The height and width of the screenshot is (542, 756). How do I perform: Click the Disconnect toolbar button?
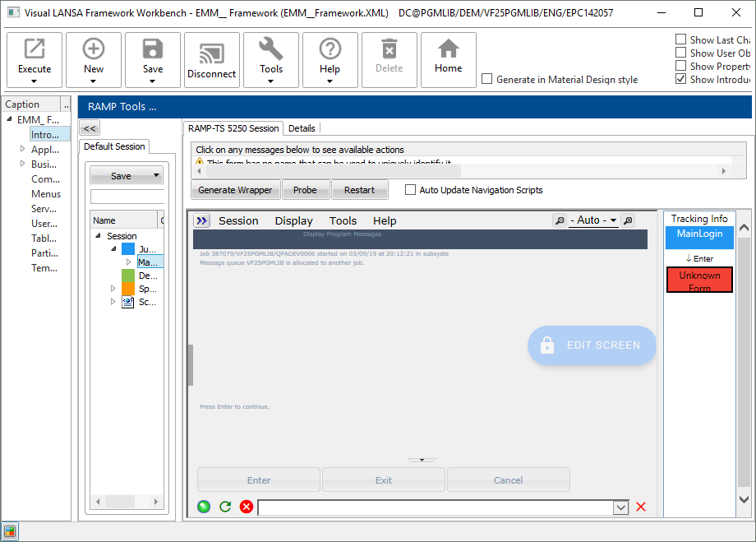tap(212, 60)
